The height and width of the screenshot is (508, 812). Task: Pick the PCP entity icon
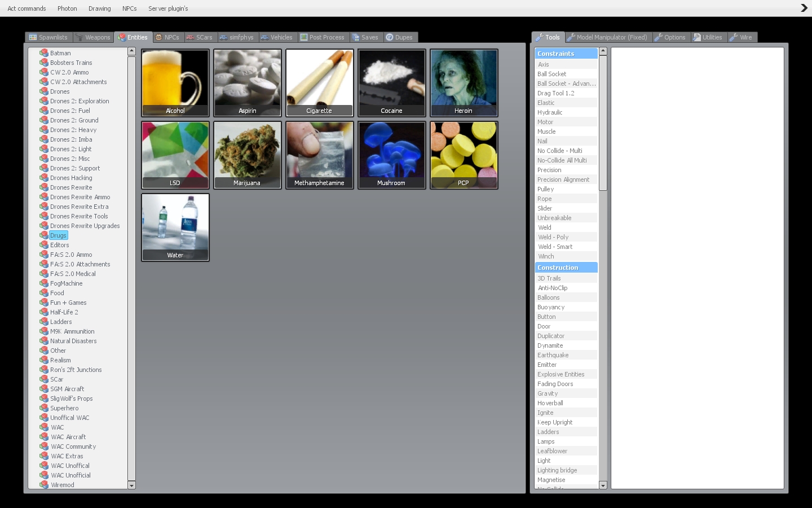pos(464,155)
